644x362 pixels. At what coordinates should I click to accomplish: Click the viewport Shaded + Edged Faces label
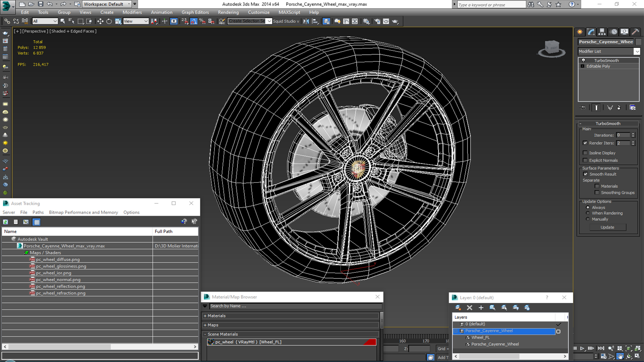click(x=73, y=31)
